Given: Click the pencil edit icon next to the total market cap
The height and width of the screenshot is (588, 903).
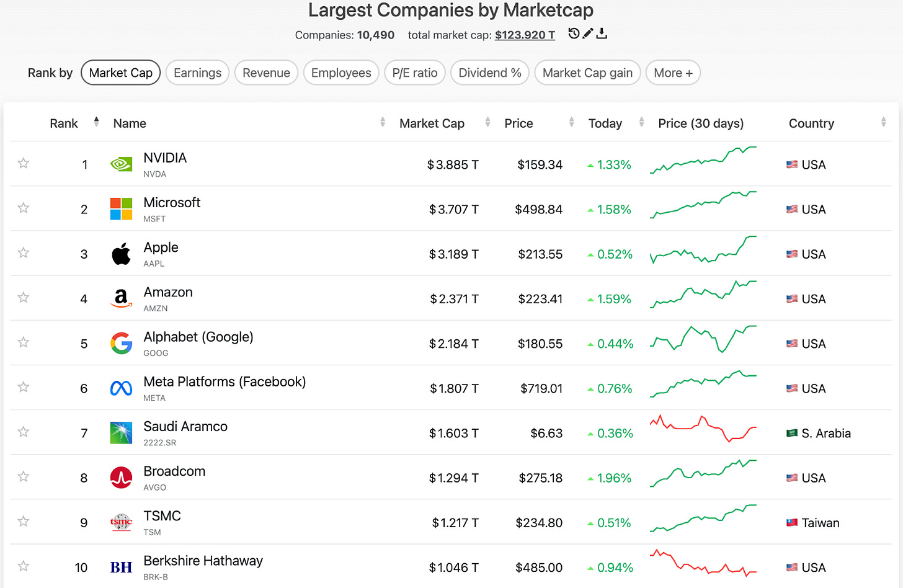Looking at the screenshot, I should [x=588, y=33].
